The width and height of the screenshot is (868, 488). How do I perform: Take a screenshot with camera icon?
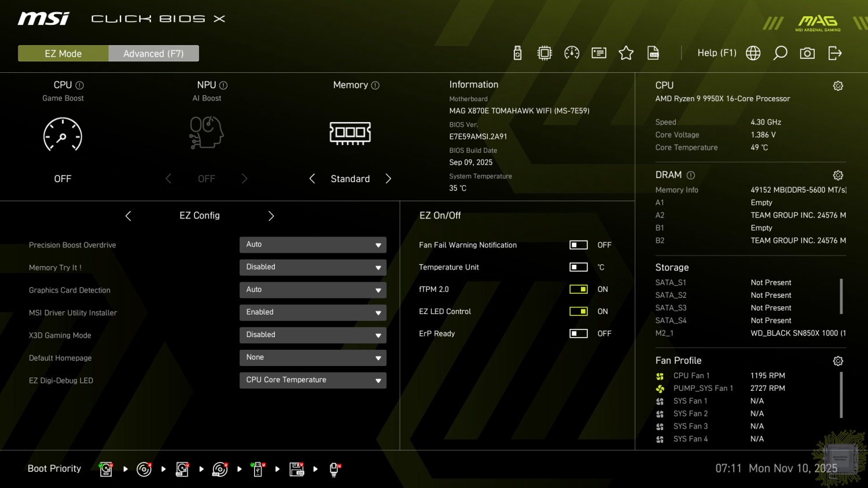pyautogui.click(x=807, y=53)
